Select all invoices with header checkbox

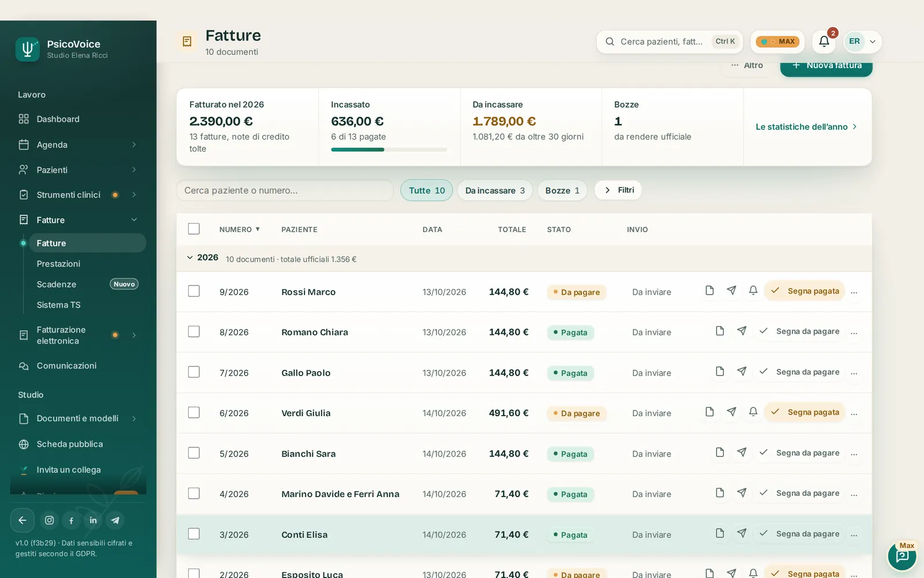click(x=194, y=229)
